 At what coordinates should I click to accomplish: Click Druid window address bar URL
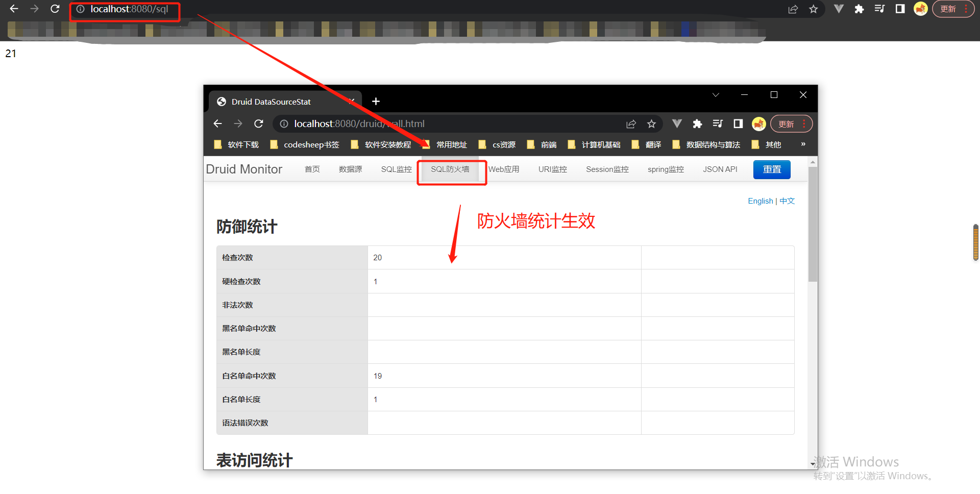[x=359, y=124]
